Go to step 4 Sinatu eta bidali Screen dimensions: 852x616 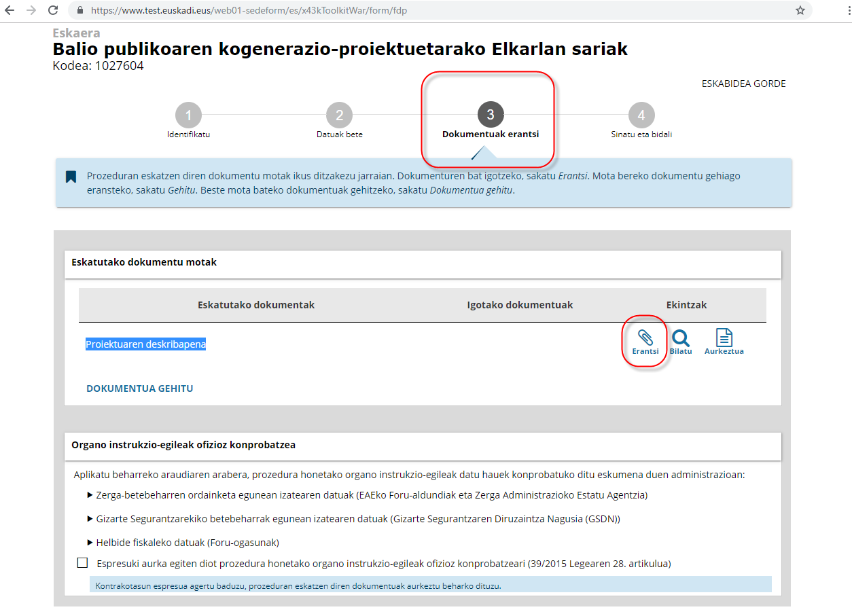tap(641, 115)
